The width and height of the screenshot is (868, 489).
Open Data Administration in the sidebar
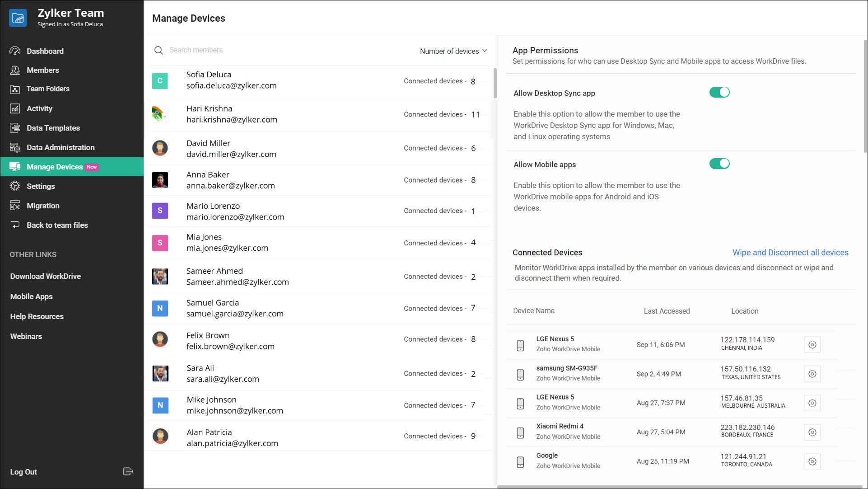pos(61,147)
